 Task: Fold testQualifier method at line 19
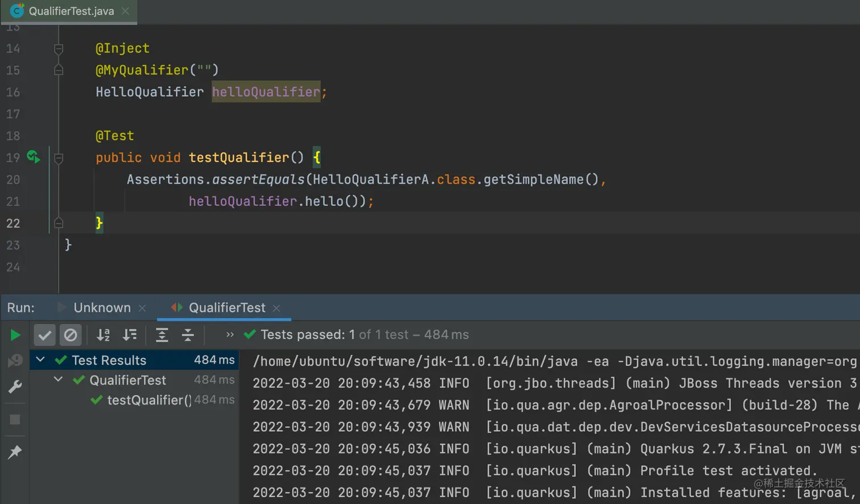pyautogui.click(x=58, y=158)
